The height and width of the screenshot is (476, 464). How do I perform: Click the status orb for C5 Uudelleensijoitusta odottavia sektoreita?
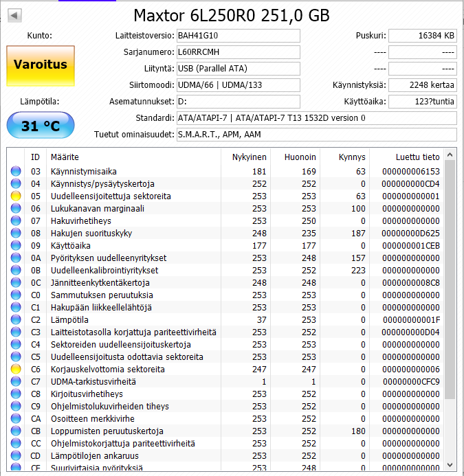click(x=16, y=356)
